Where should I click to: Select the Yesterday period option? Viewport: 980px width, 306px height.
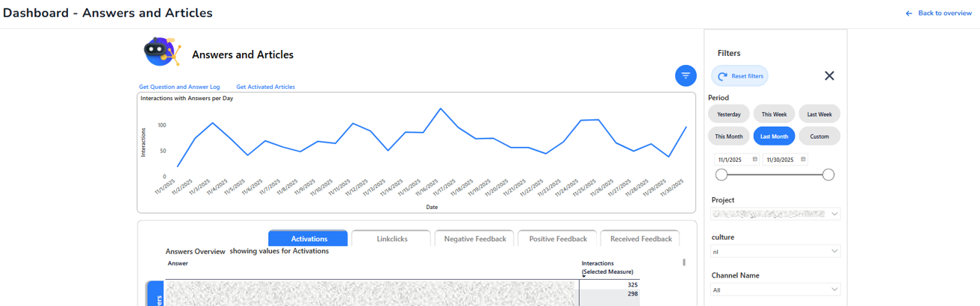point(728,114)
